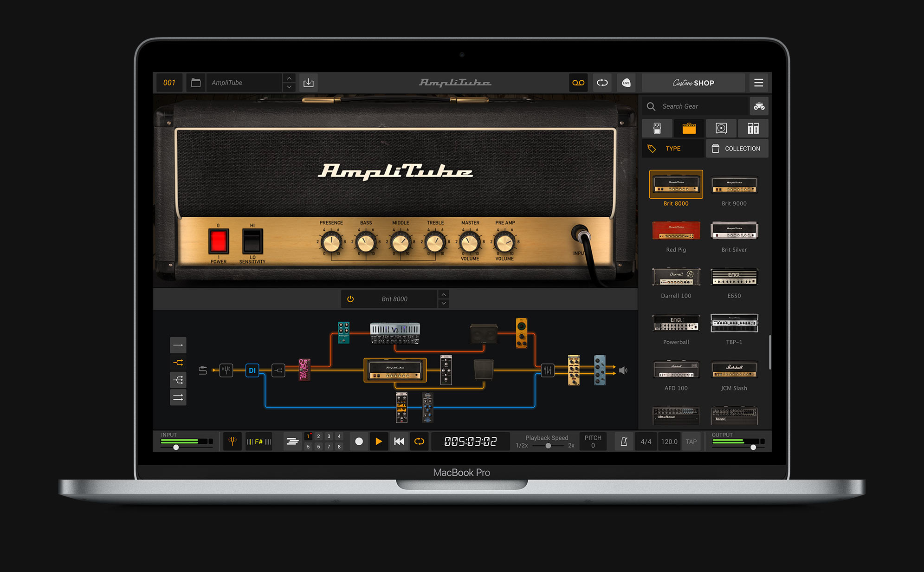Open the hamburger main menu
This screenshot has height=572, width=924.
pos(759,83)
